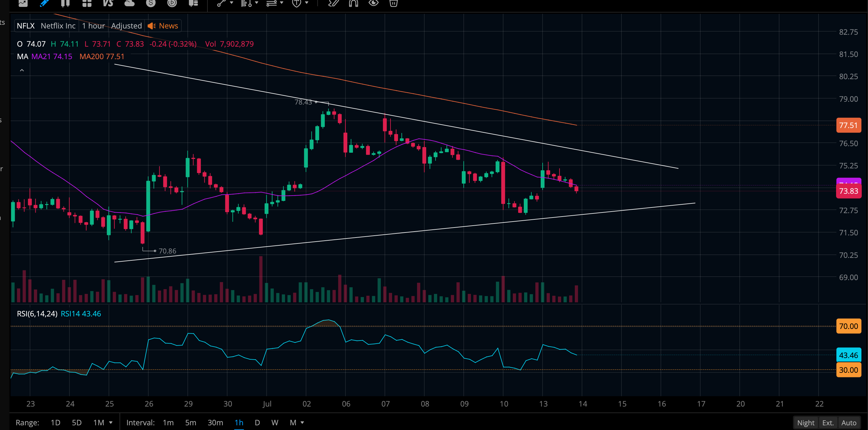Set range to 5D
This screenshot has height=430, width=868.
[x=77, y=422]
